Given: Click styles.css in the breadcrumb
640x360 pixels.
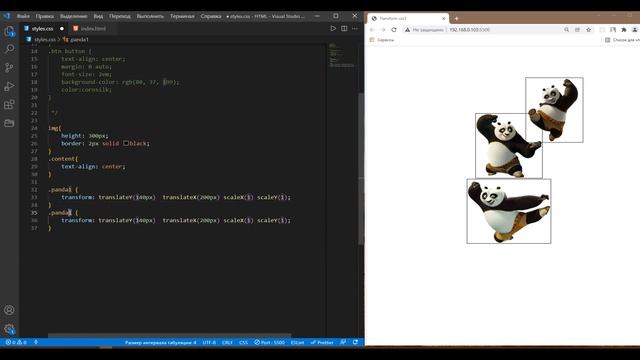Looking at the screenshot, I should pyautogui.click(x=44, y=40).
